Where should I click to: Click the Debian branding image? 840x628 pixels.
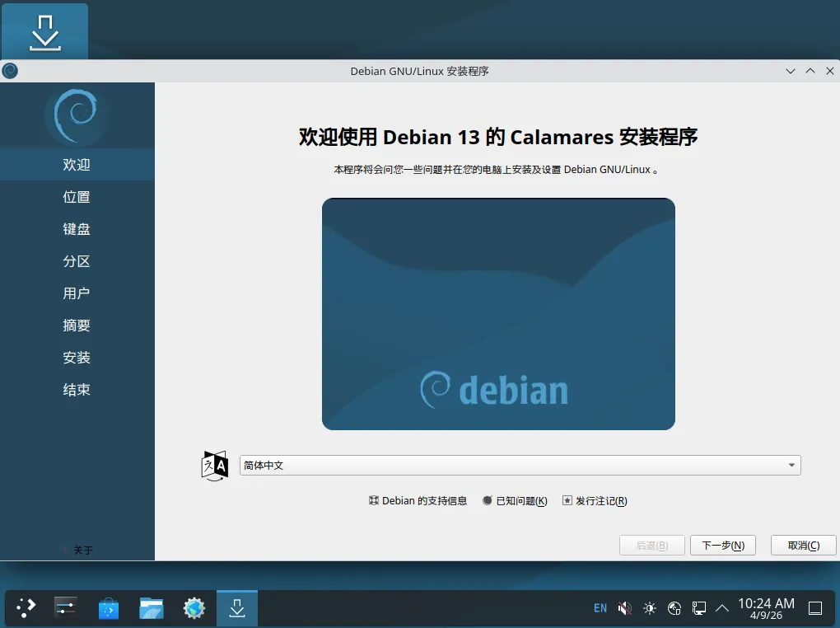[x=498, y=314]
